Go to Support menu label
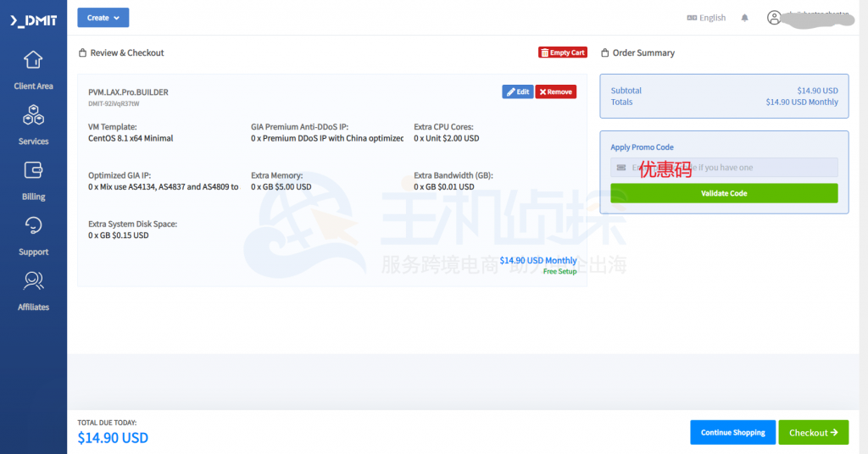868x454 pixels. (x=33, y=252)
